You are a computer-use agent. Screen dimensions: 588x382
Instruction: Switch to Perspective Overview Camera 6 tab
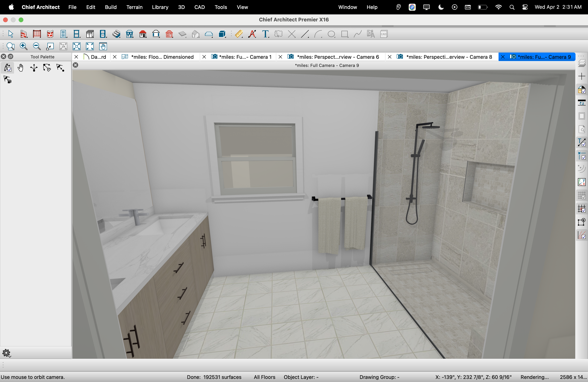338,57
